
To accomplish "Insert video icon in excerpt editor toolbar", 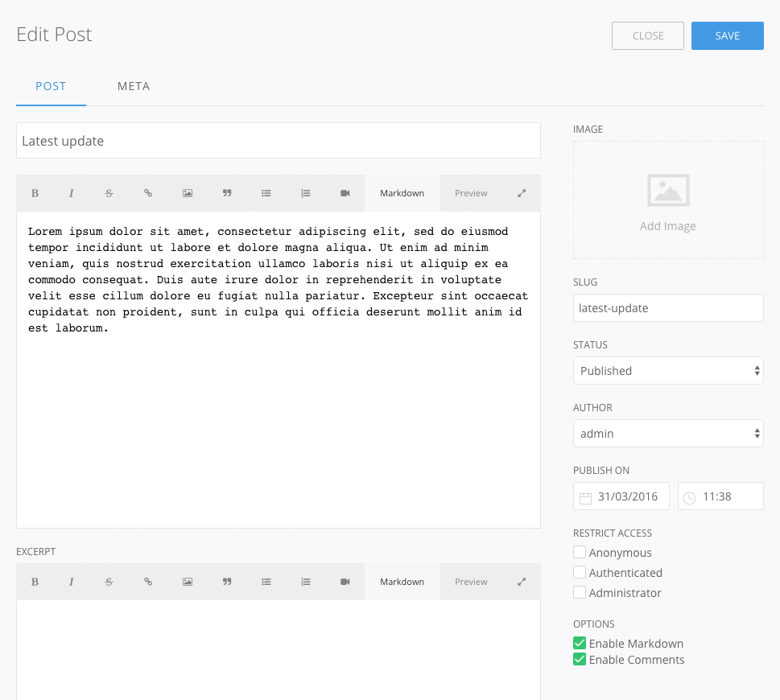I will (x=345, y=582).
